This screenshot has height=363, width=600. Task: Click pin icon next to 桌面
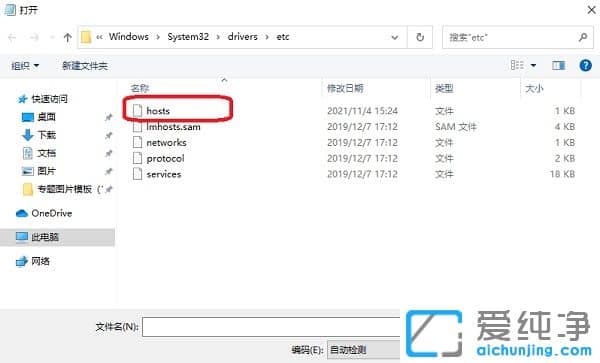pyautogui.click(x=109, y=117)
